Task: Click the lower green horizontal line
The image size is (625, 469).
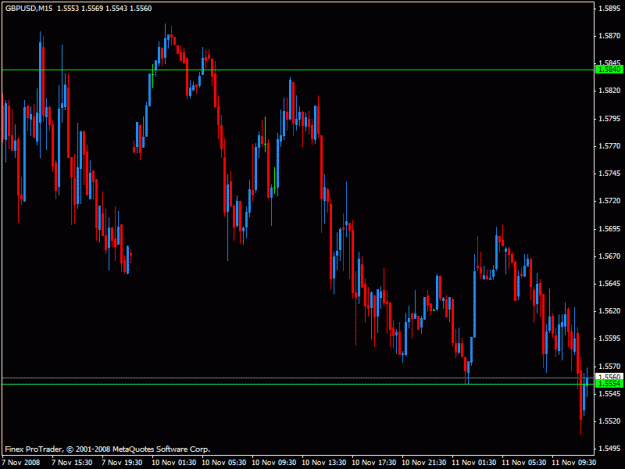Action: coord(298,384)
